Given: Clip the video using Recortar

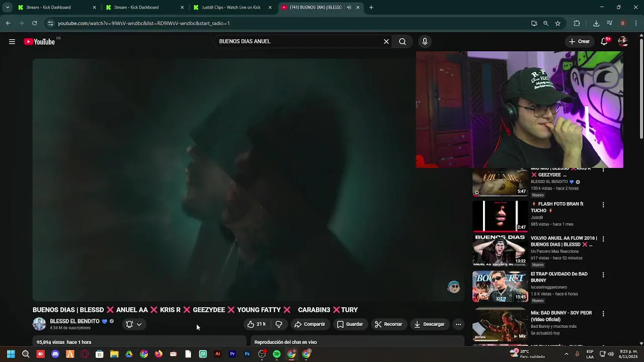Looking at the screenshot, I should [x=388, y=324].
